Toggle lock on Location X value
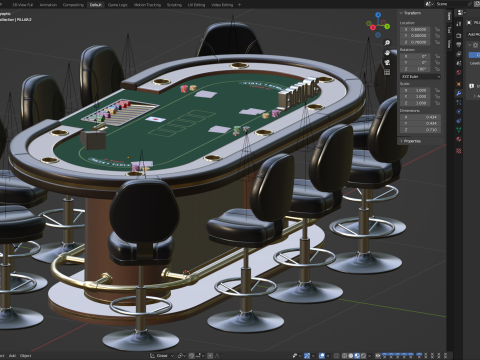Viewport: 480px width, 360px height. click(x=437, y=29)
